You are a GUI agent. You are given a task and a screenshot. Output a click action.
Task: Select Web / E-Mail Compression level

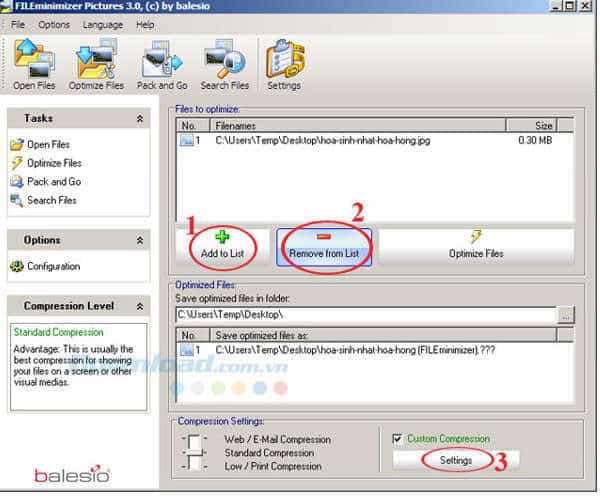point(277,440)
